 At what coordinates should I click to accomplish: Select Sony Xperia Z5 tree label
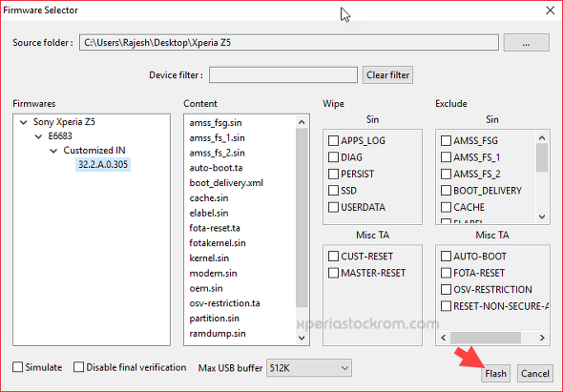click(x=64, y=122)
